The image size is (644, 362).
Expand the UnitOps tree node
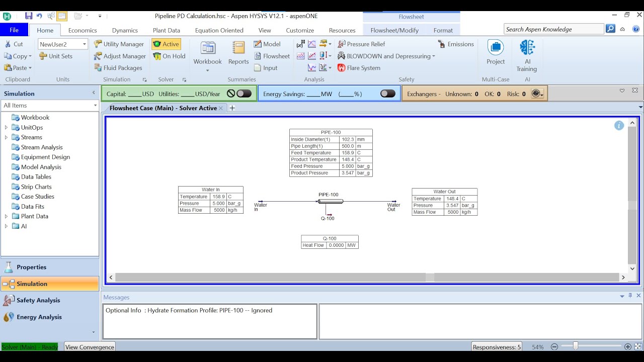6,128
